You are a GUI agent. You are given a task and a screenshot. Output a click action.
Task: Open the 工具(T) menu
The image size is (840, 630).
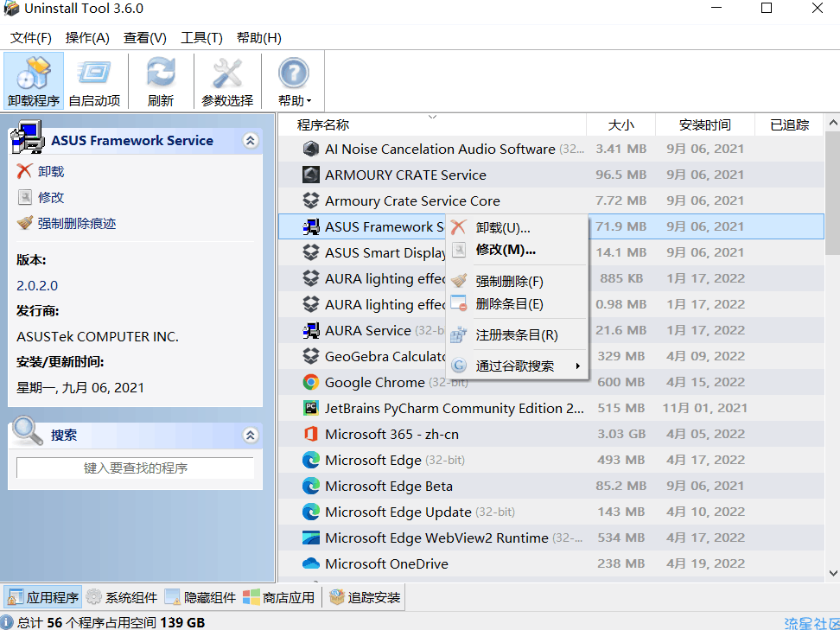tap(201, 37)
